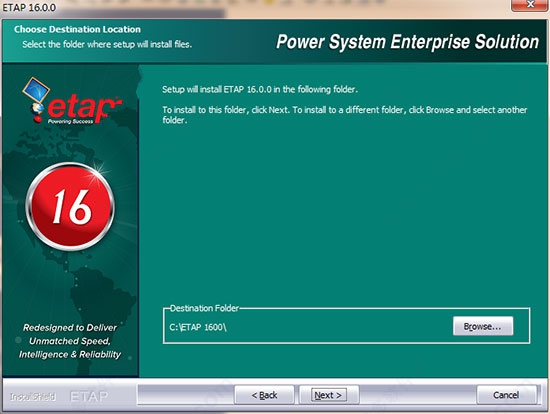Click the Power System Enterprise Solution title
Image resolution: width=550 pixels, height=414 pixels.
click(407, 42)
